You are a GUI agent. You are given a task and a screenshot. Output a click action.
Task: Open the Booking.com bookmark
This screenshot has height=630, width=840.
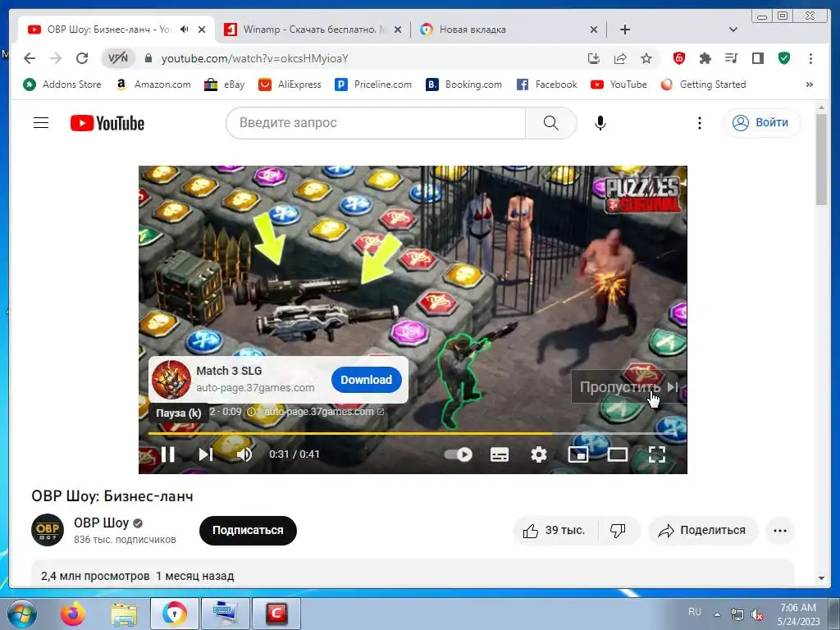(x=464, y=84)
